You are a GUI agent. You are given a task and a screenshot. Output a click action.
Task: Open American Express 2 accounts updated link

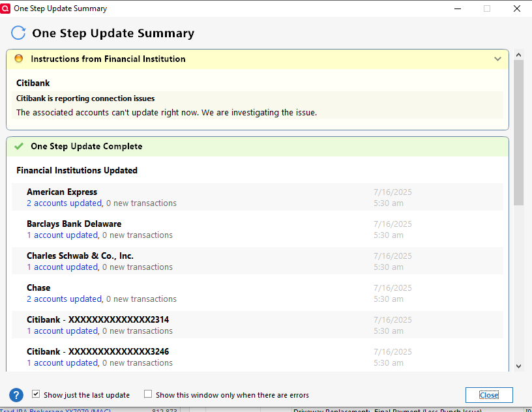pos(65,203)
